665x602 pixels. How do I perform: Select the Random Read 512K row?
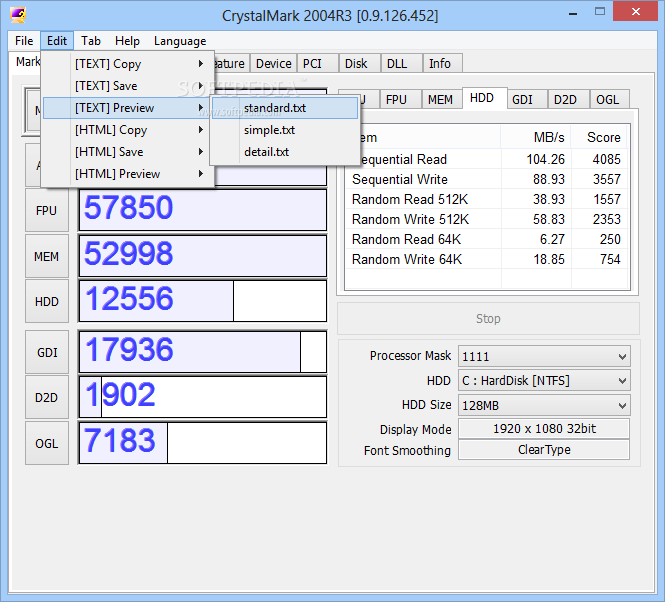486,199
